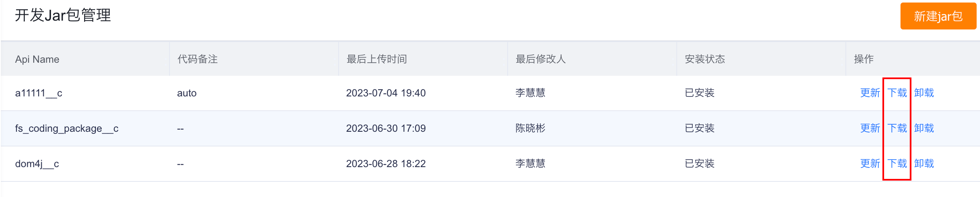Screen dimensions: 980x197
Task: Click the fs_coding_package__c name cell
Action: 66,128
